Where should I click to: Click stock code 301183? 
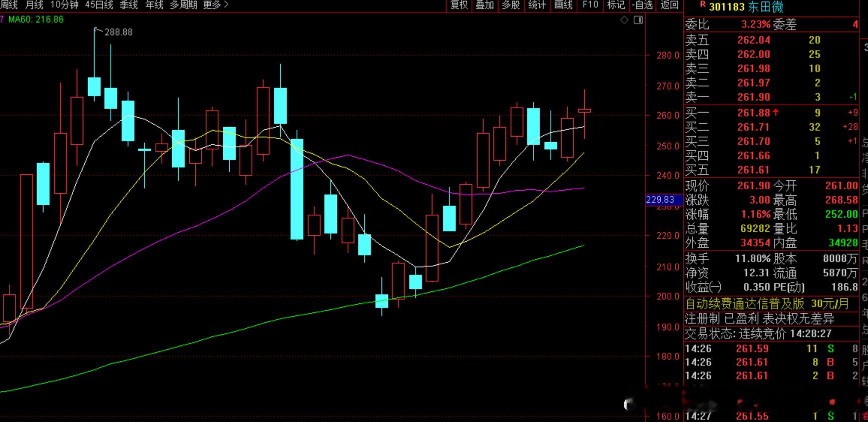727,7
